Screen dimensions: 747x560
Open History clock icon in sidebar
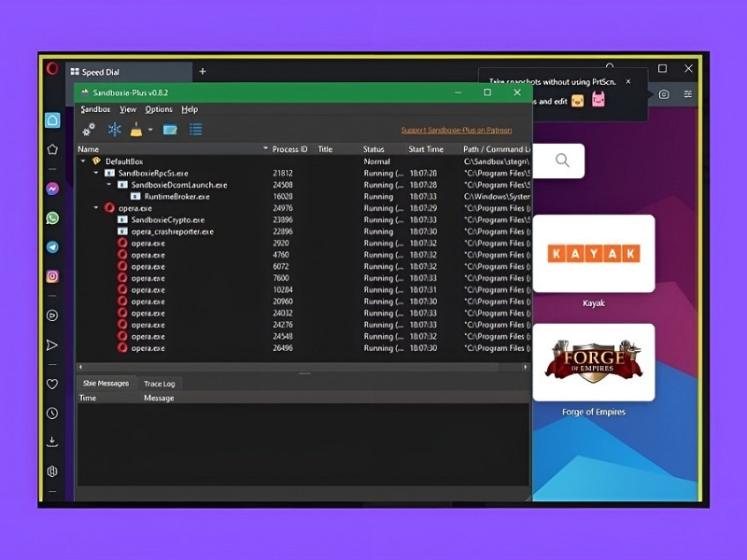[x=52, y=413]
